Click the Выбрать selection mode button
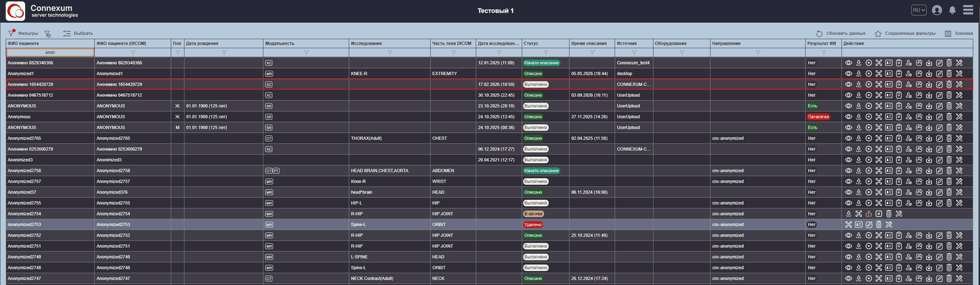This screenshot has height=285, width=980. tap(78, 33)
